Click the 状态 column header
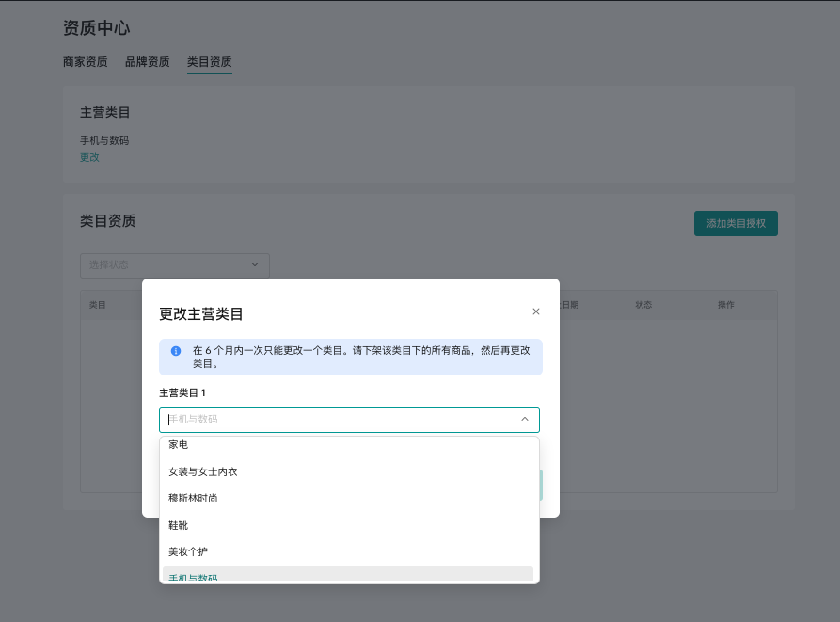 643,305
